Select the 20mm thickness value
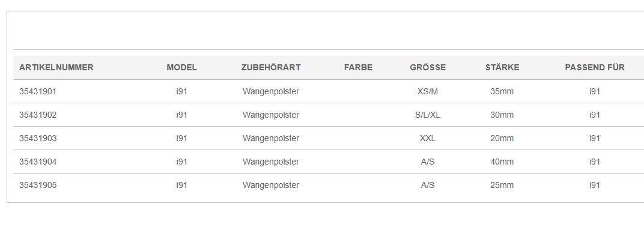The image size is (644, 233). click(502, 138)
